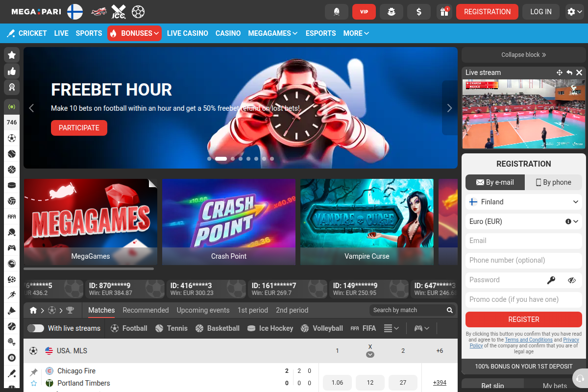Image resolution: width=588 pixels, height=392 pixels.
Task: Expand the sports list menu dropdown
Action: point(391,328)
